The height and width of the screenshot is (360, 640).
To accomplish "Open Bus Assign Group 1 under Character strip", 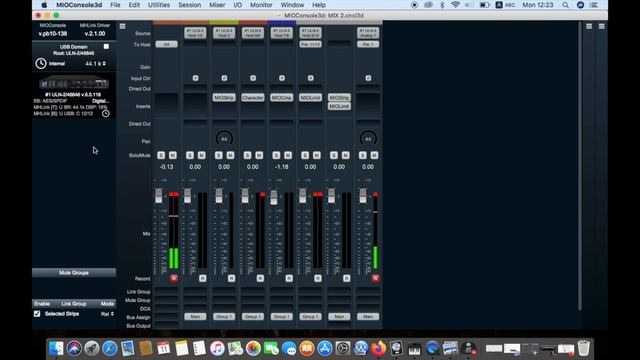I will [x=253, y=317].
